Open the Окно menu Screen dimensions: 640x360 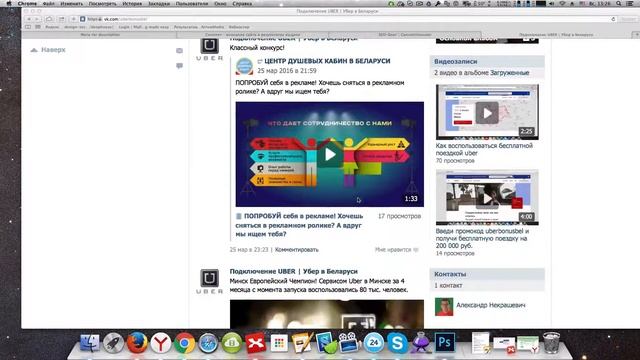coord(220,3)
